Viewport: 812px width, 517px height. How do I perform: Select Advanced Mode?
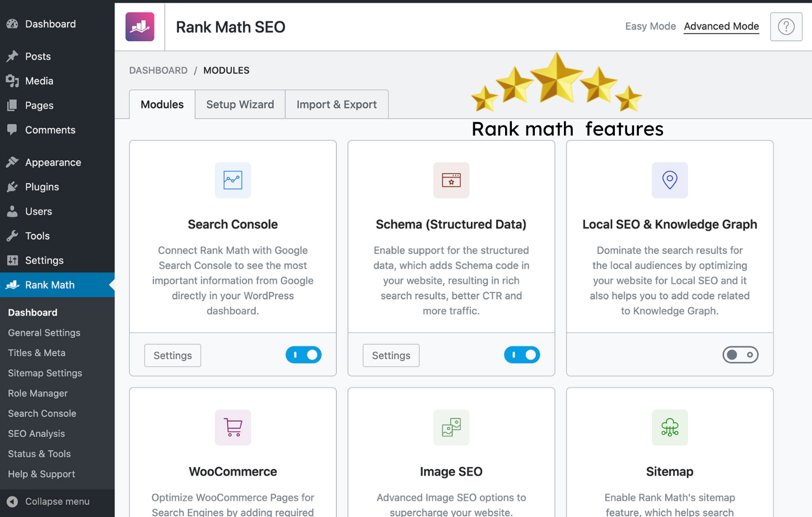[x=721, y=26]
